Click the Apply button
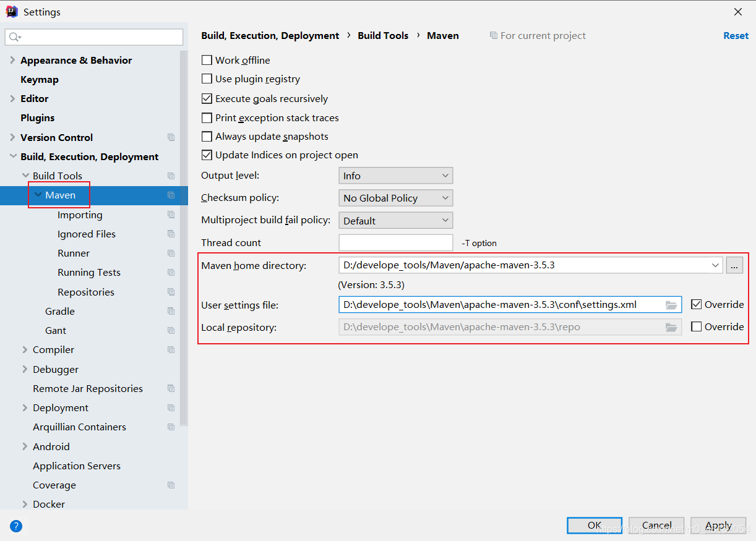 [x=718, y=526]
